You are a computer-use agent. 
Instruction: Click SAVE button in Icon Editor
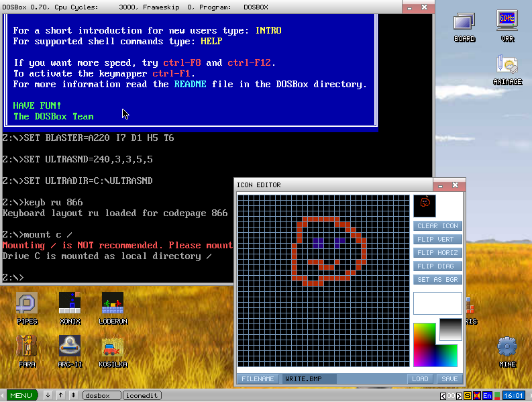coord(449,379)
